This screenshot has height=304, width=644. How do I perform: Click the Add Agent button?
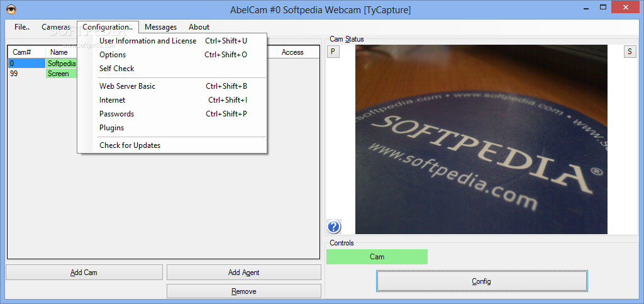point(244,273)
